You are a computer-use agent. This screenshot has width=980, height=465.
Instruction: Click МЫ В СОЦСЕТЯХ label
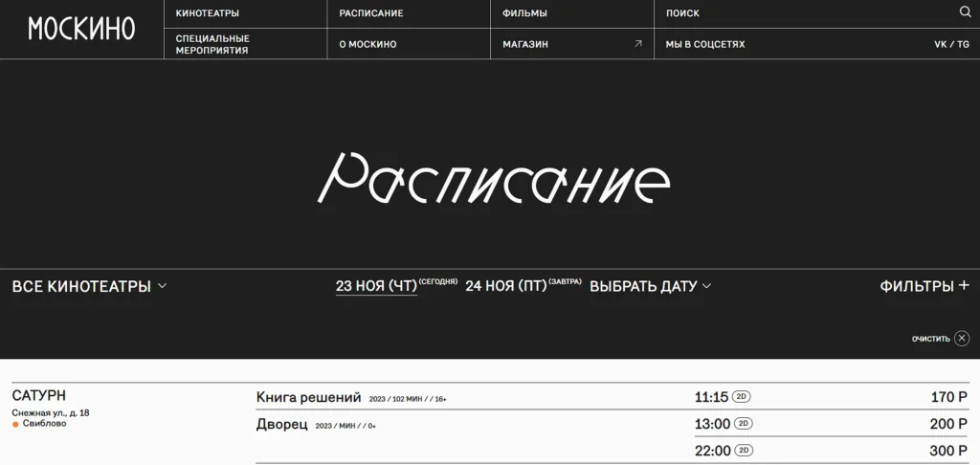point(705,44)
